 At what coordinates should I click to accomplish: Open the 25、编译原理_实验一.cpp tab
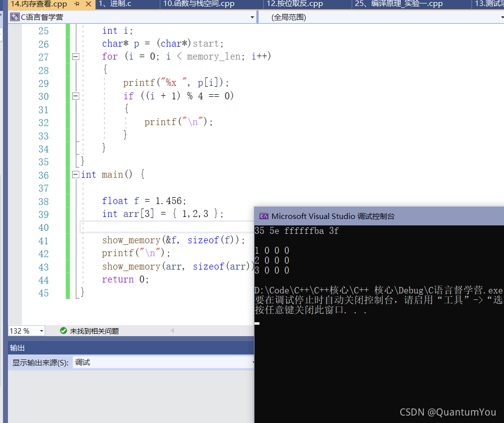point(399,4)
